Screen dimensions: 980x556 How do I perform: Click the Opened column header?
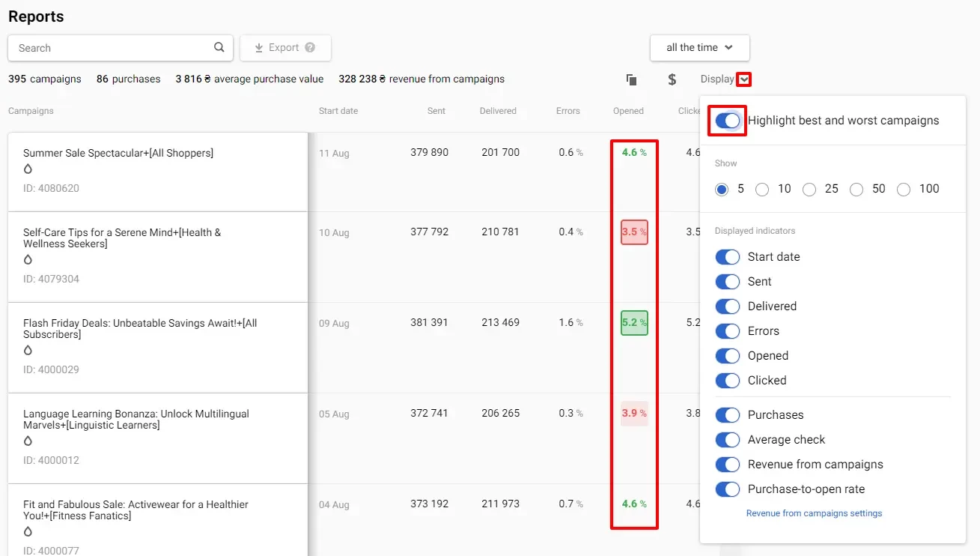pos(628,111)
